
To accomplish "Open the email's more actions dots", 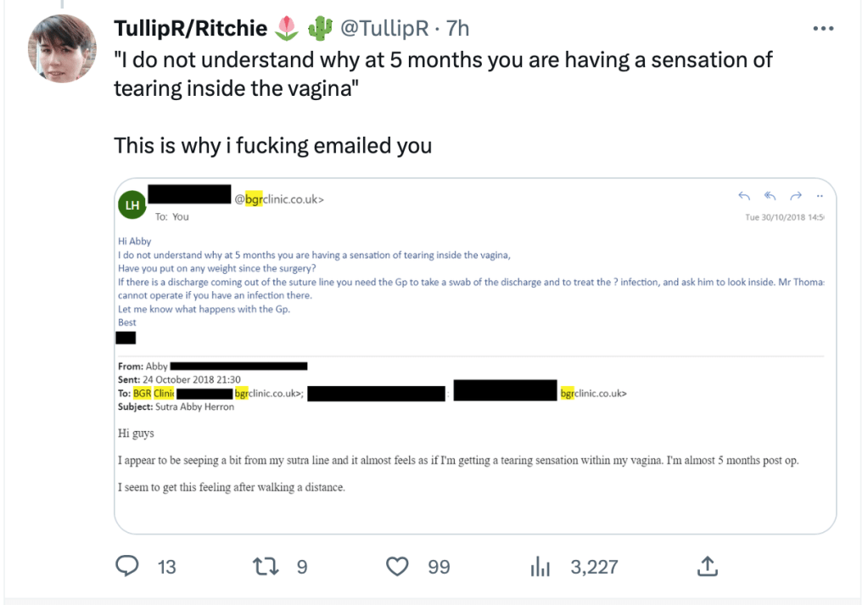I will click(820, 197).
